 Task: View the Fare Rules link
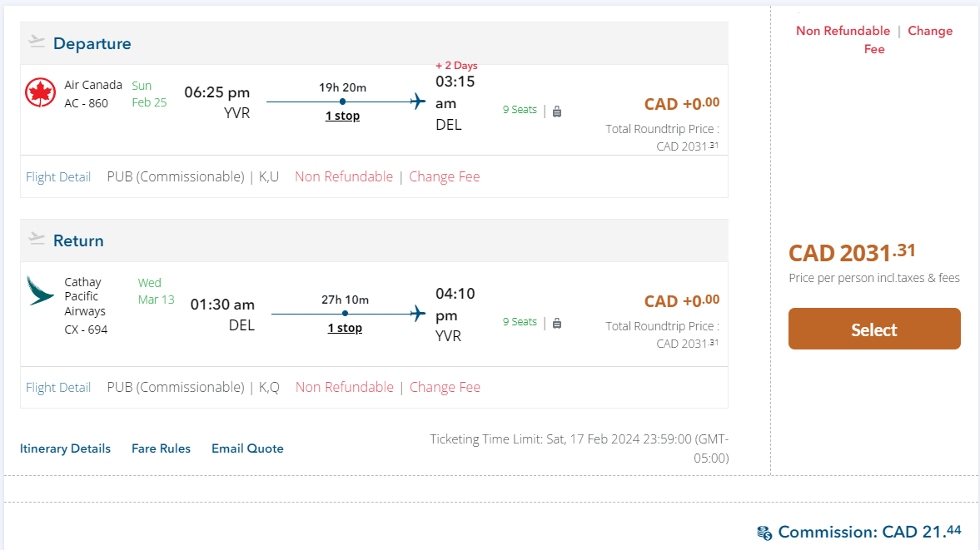point(161,448)
